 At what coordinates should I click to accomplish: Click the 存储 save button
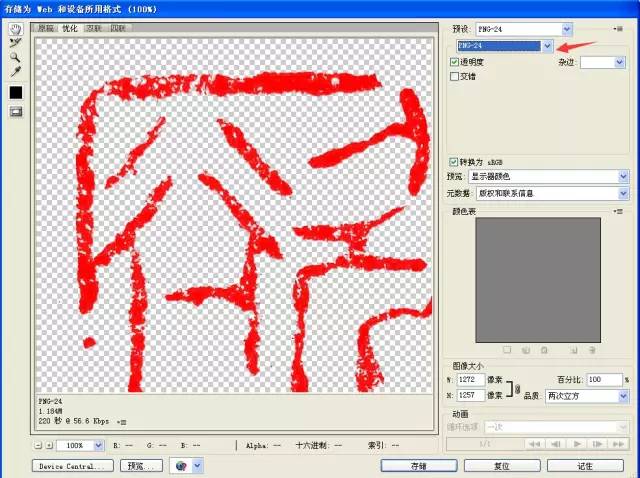[x=417, y=466]
